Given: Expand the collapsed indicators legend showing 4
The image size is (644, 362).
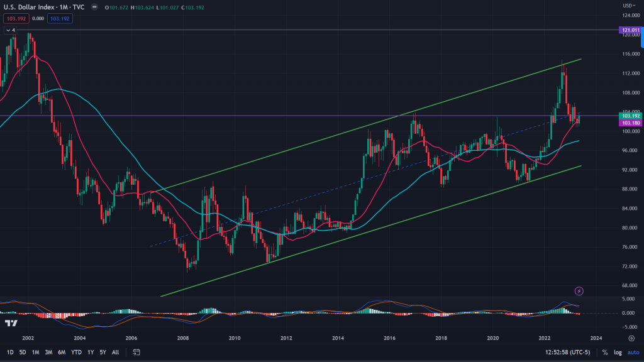Looking at the screenshot, I should click(x=9, y=30).
